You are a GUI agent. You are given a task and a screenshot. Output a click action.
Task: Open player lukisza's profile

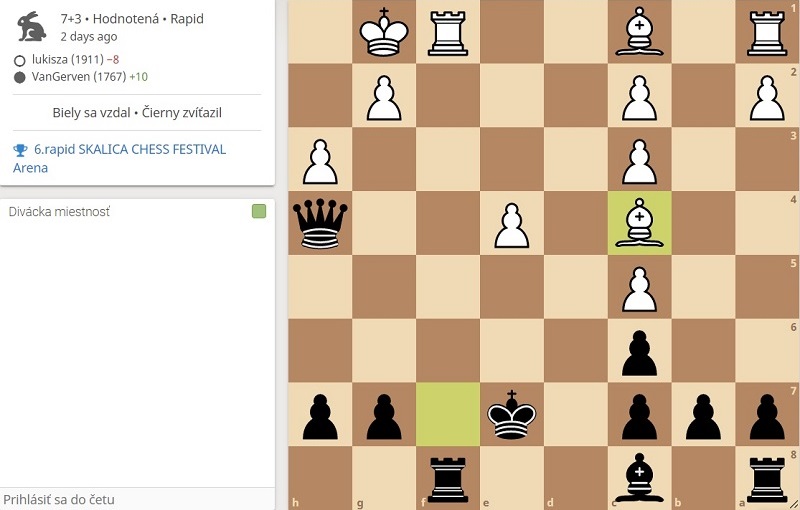[68, 60]
